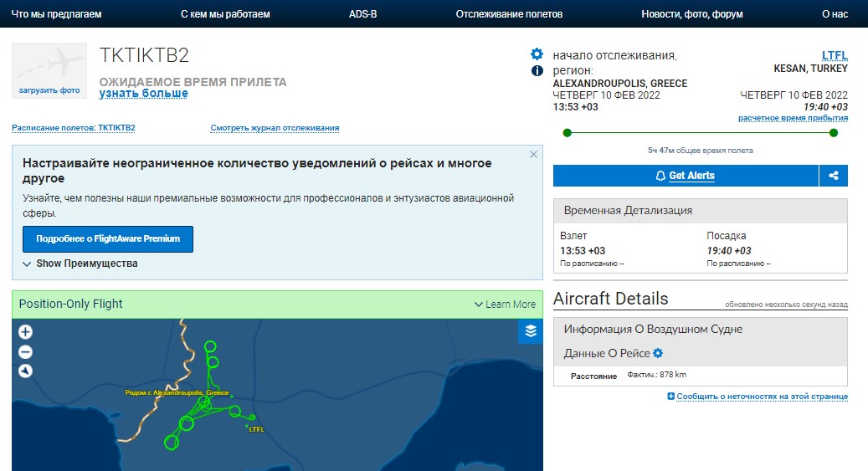Click Подробнее о FlightAware Premium button

pos(108,239)
